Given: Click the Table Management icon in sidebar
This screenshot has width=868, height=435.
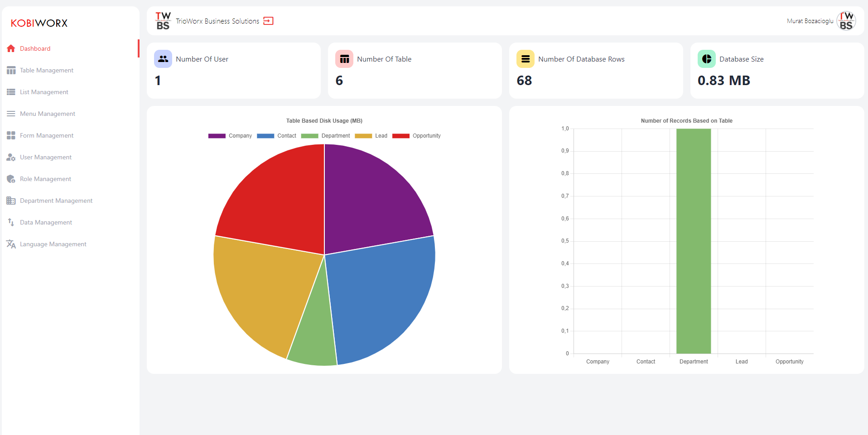Looking at the screenshot, I should pyautogui.click(x=11, y=70).
